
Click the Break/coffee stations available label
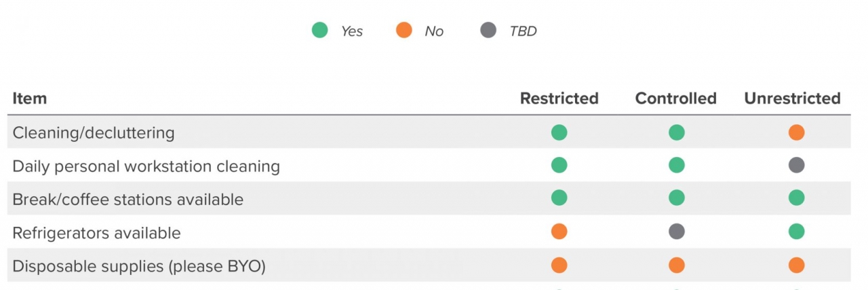tap(128, 200)
